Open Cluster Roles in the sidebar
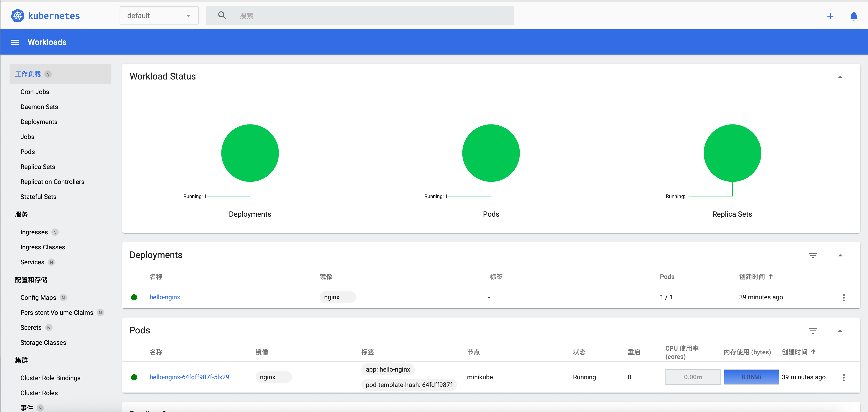The width and height of the screenshot is (868, 412). click(x=39, y=393)
